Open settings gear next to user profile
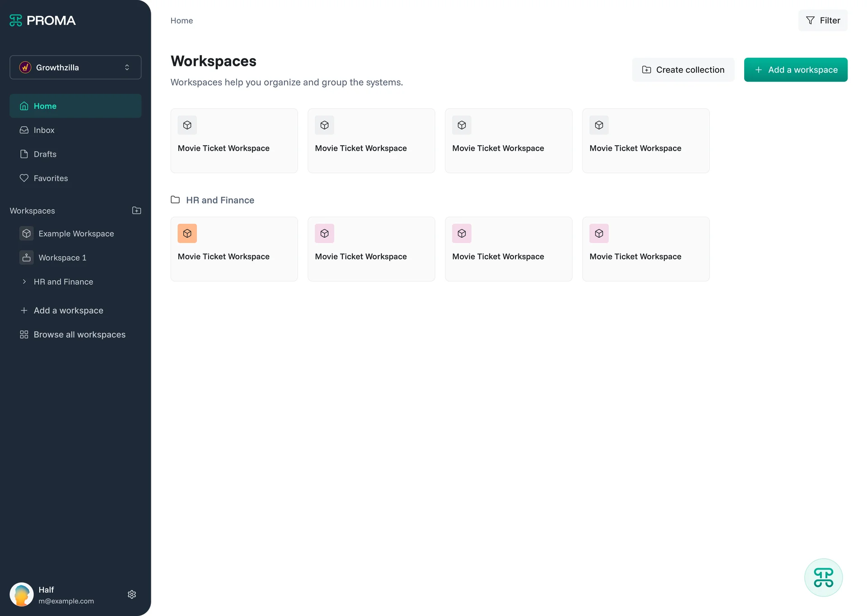Viewport: 867px width, 616px height. pos(132,594)
